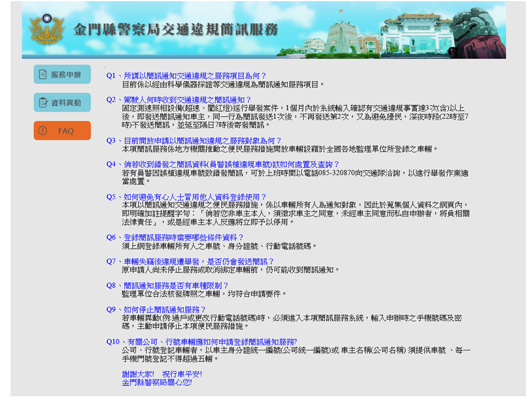The height and width of the screenshot is (399, 532).
Task: Click the Q2 answer starting 固定測速照相設備
Action: (x=295, y=117)
